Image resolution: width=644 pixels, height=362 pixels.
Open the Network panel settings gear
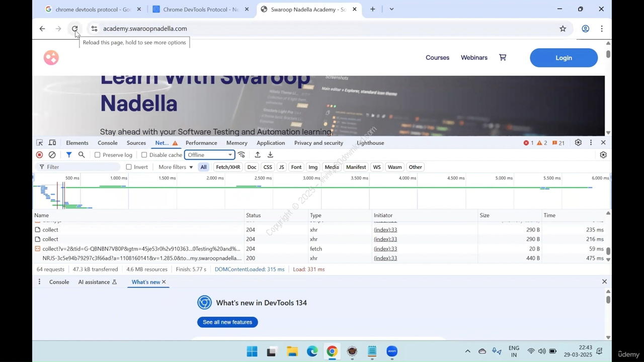603,155
